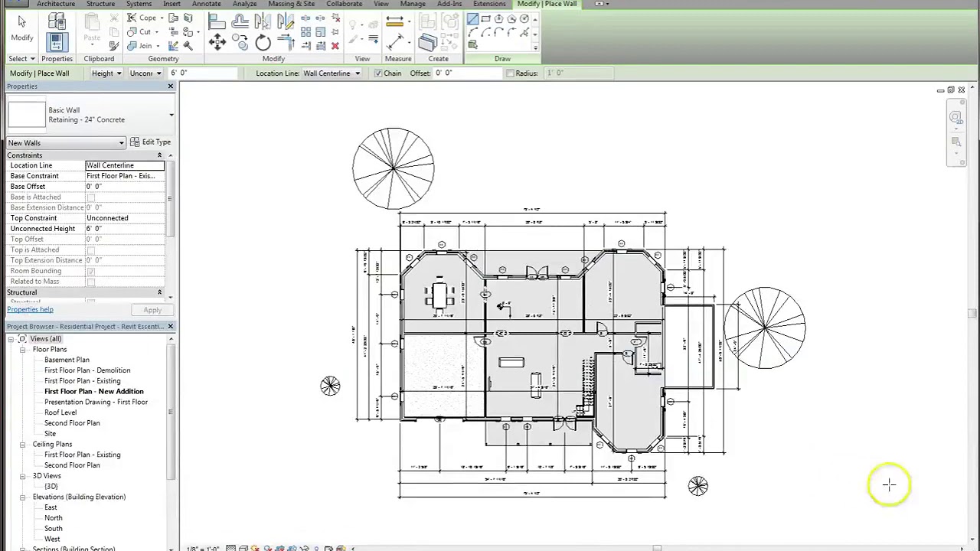Click the Cut geometry tool

[x=141, y=31]
